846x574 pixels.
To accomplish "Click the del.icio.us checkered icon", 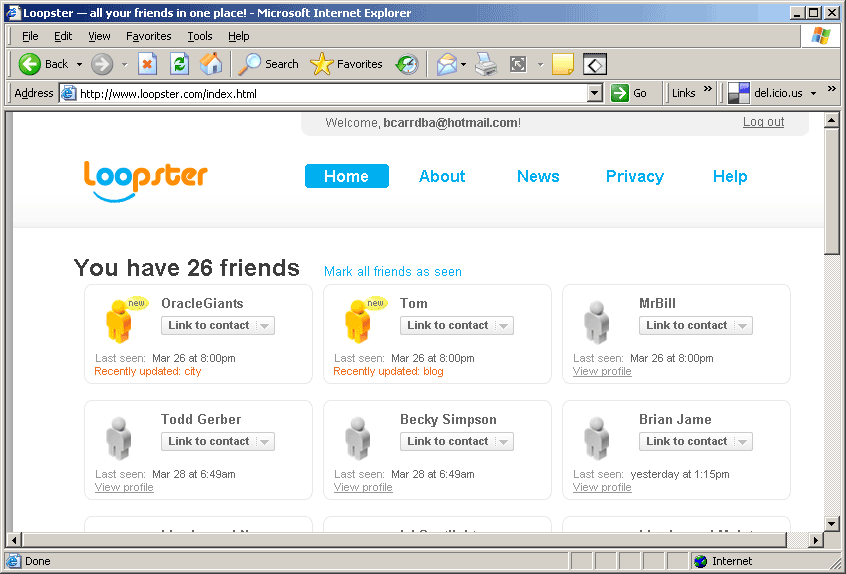I will pos(739,93).
